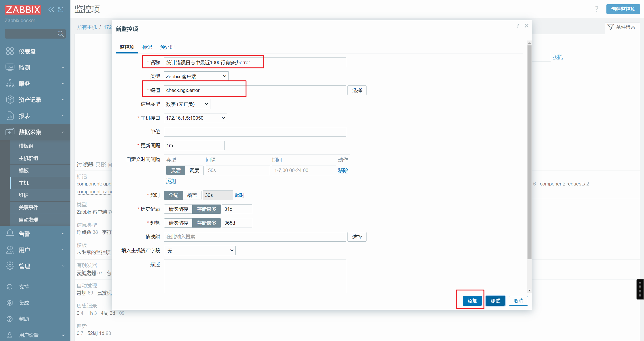Open the 仪表盘 dashboard icon
Image resolution: width=644 pixels, height=341 pixels.
click(x=10, y=51)
